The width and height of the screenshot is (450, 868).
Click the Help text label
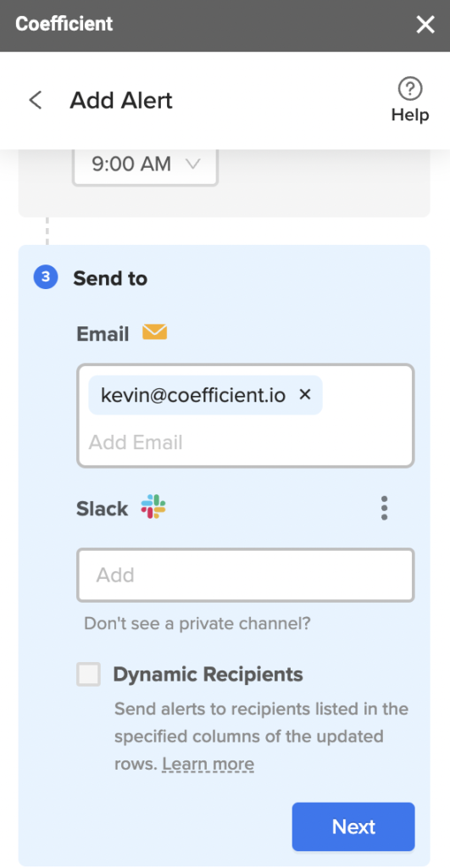pyautogui.click(x=410, y=114)
